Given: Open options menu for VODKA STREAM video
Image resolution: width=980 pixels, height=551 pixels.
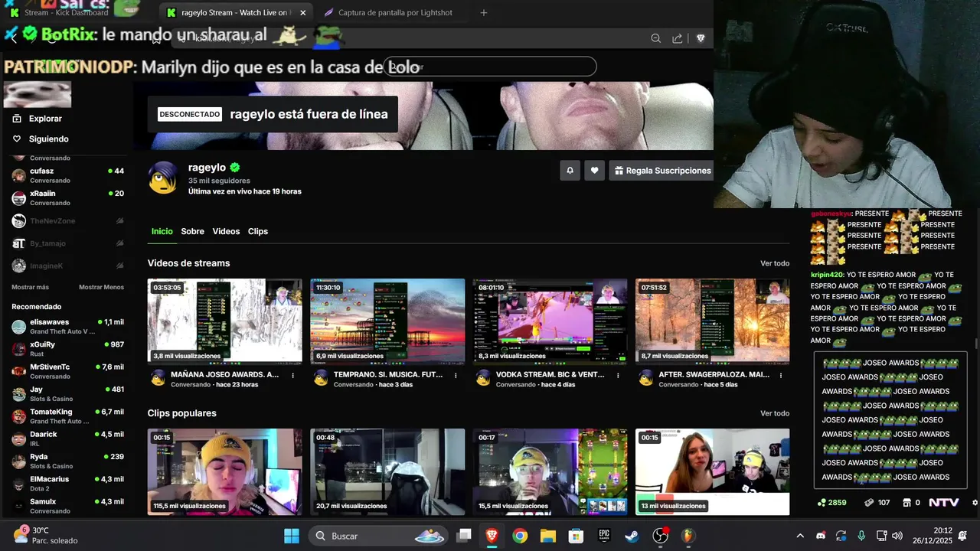Looking at the screenshot, I should coord(619,376).
